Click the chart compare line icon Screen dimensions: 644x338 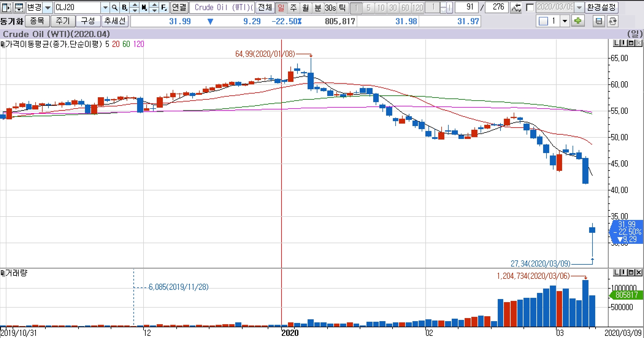516,7
